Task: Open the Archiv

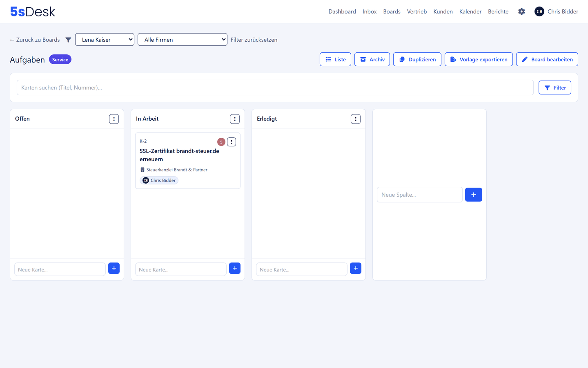Action: [x=372, y=59]
